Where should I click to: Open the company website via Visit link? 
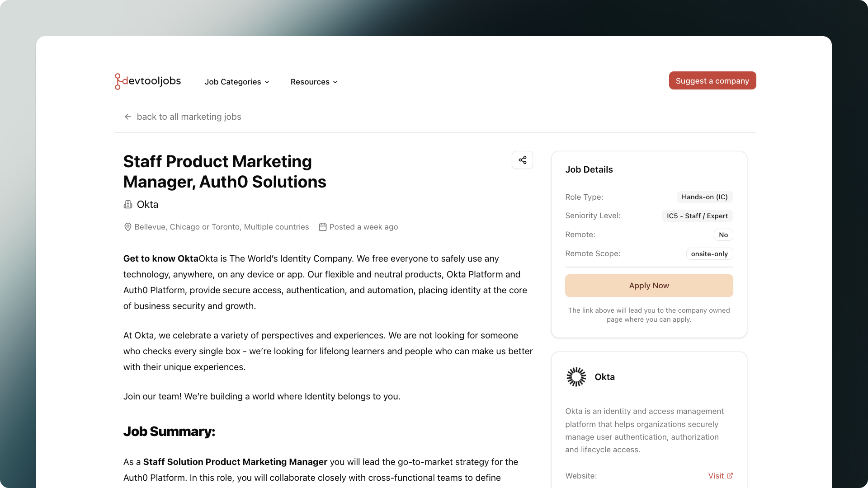coord(717,475)
